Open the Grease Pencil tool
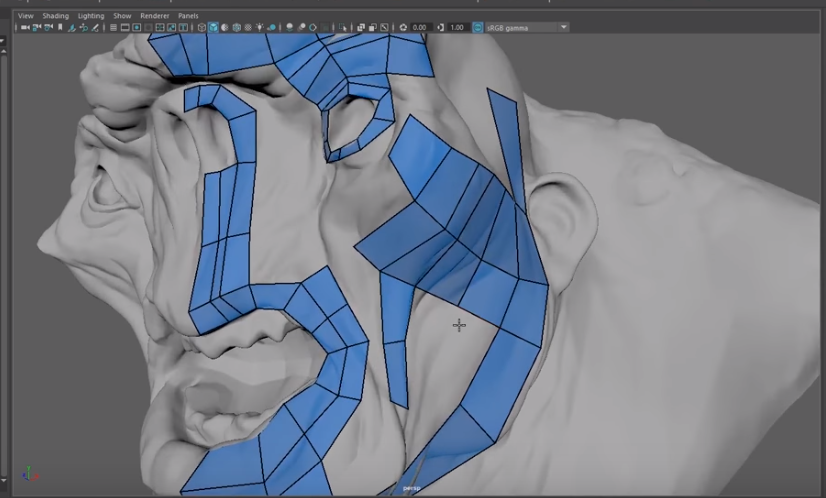The width and height of the screenshot is (826, 498). (x=95, y=27)
